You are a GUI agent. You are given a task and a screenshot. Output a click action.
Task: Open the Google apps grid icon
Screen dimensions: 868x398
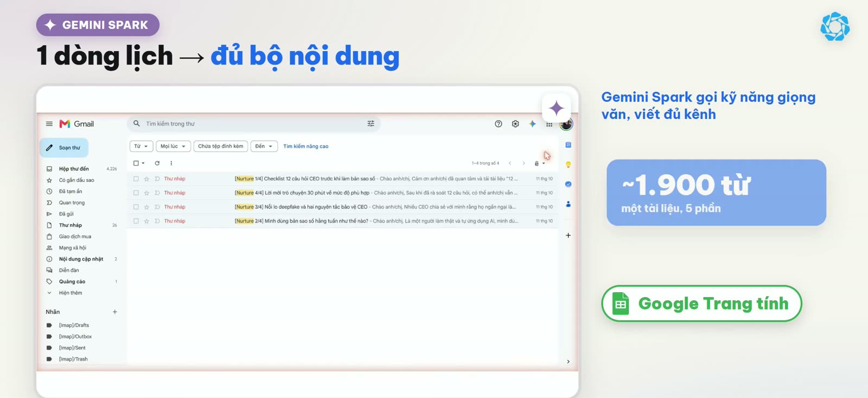(549, 124)
